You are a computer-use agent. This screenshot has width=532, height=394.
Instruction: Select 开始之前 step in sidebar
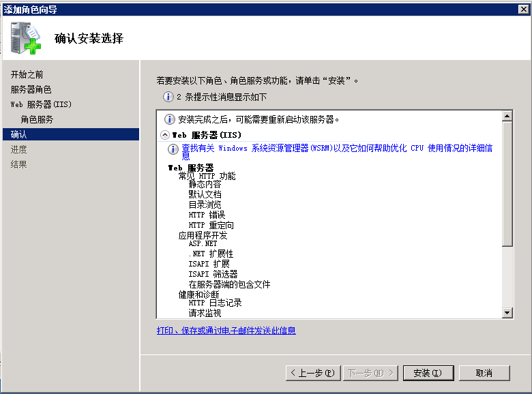(27, 74)
